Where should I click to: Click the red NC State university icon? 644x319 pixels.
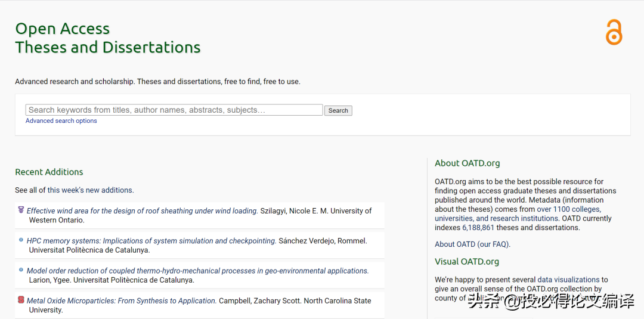(x=21, y=300)
